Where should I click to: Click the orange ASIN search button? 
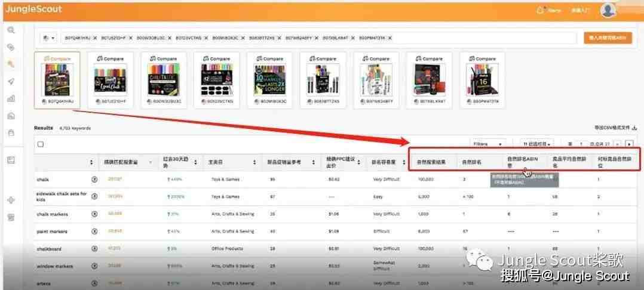(x=608, y=38)
